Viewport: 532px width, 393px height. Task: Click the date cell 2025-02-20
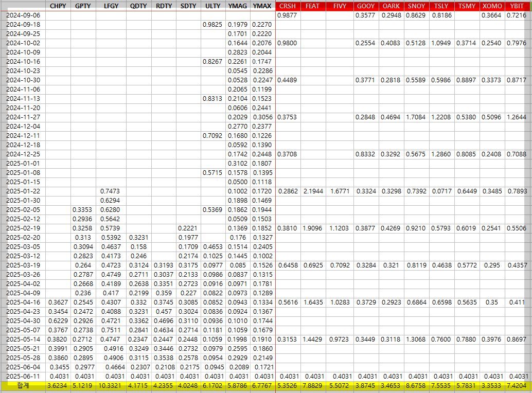pos(23,237)
